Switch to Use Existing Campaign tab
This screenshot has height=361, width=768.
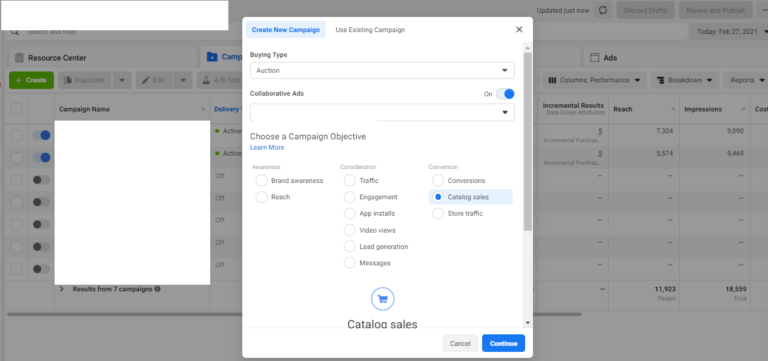click(370, 29)
